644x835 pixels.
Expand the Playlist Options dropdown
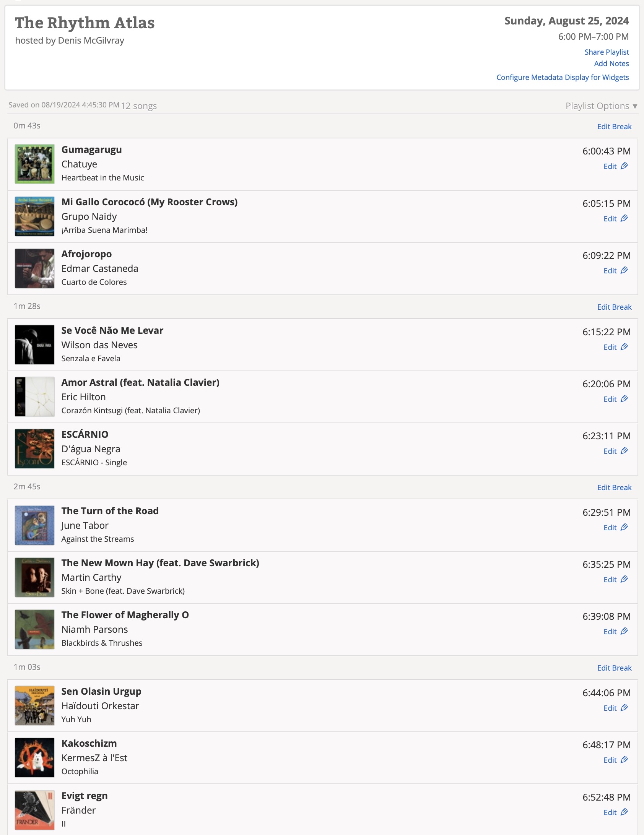click(x=601, y=106)
